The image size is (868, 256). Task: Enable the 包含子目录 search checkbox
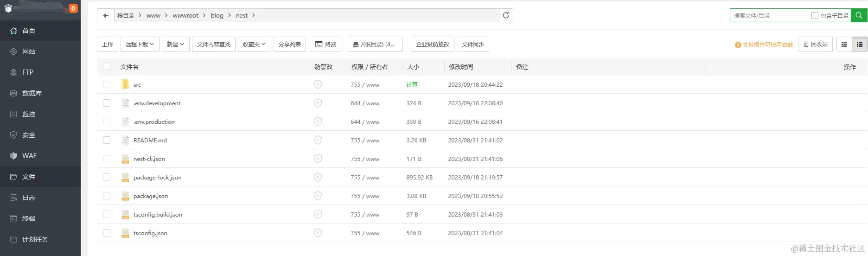pyautogui.click(x=815, y=15)
